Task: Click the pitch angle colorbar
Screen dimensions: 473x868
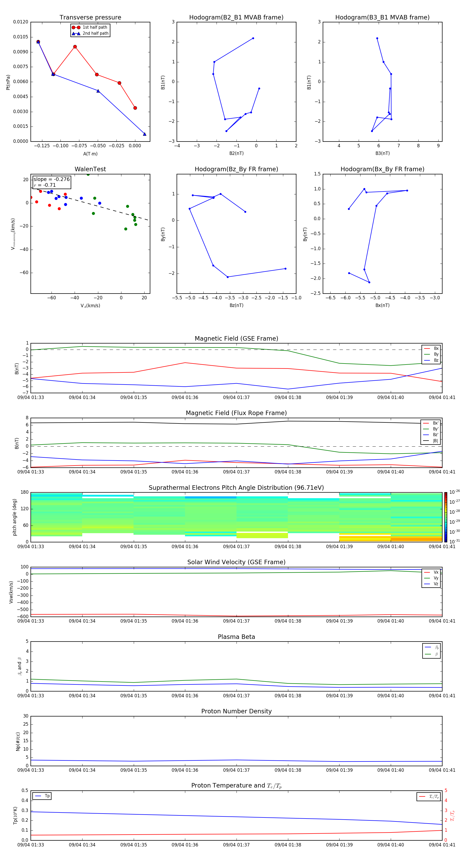Action: tap(446, 517)
